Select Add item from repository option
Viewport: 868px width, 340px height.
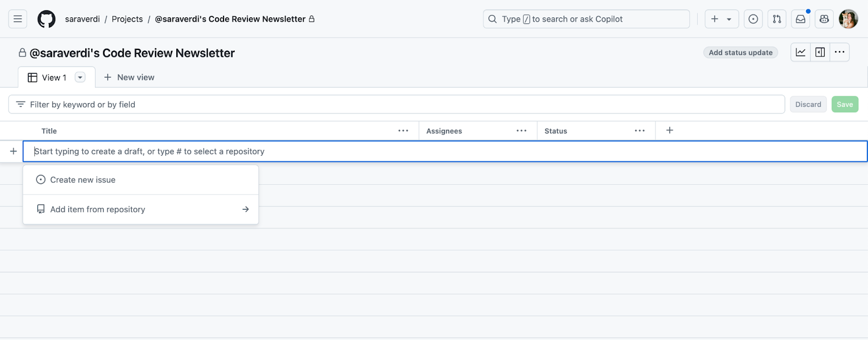tap(141, 209)
